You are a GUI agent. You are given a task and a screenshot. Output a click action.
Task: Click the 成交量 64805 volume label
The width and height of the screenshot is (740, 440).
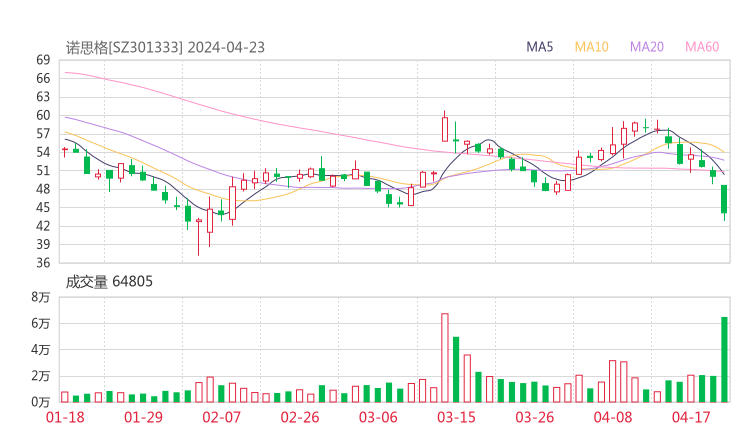[109, 281]
